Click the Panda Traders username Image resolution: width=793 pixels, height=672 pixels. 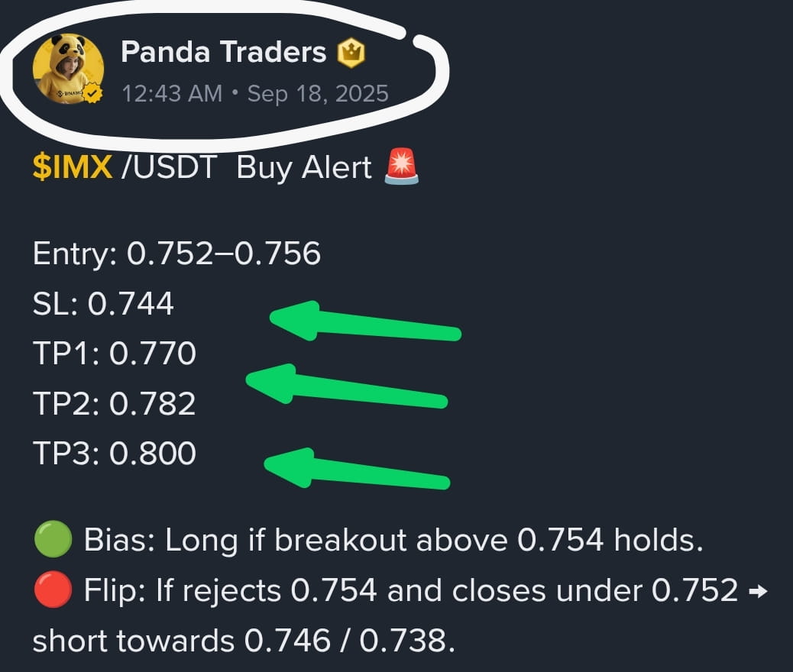[224, 52]
